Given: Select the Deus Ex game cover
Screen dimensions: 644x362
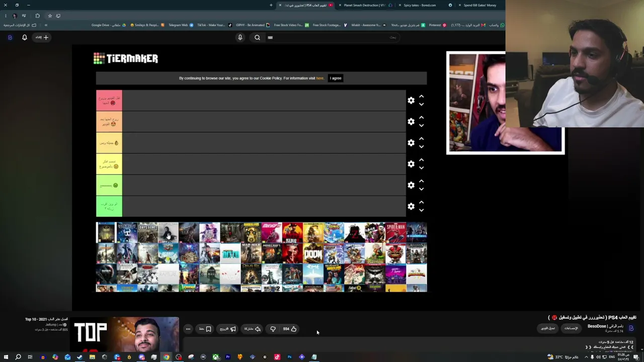Looking at the screenshot, I should (x=251, y=274).
